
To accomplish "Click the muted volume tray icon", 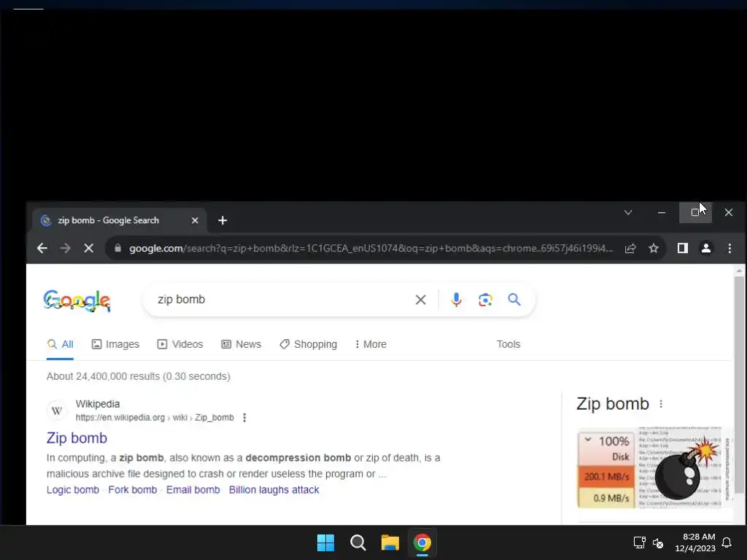I will click(658, 542).
